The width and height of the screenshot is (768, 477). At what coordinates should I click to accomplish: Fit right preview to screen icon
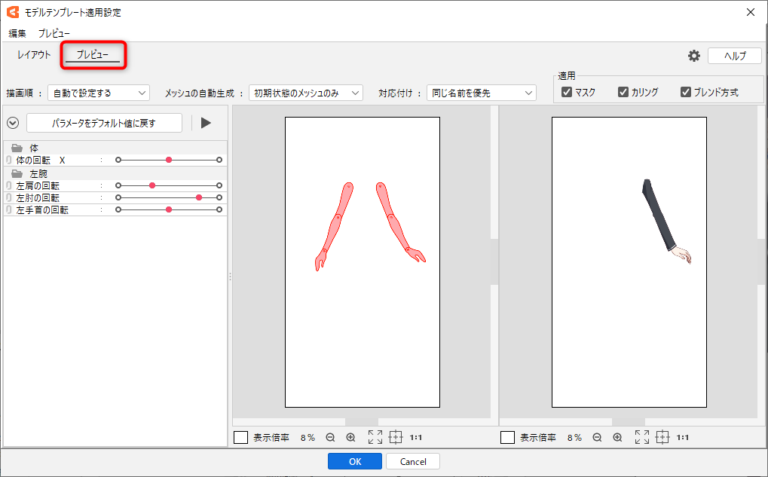point(642,437)
